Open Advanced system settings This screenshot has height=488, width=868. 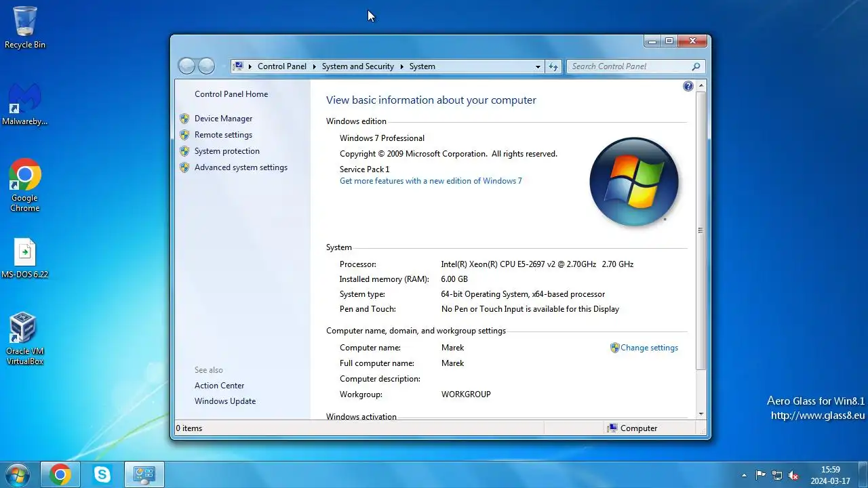[x=241, y=167]
